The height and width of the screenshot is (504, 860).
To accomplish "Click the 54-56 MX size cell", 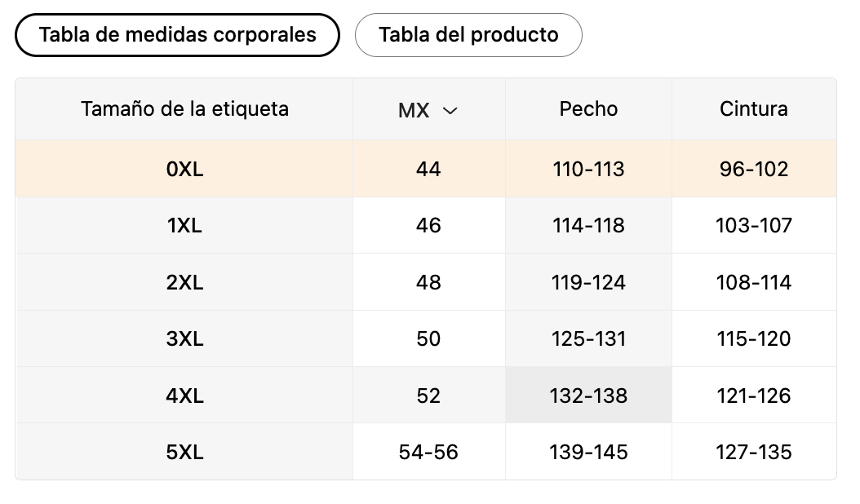I will pos(428,452).
